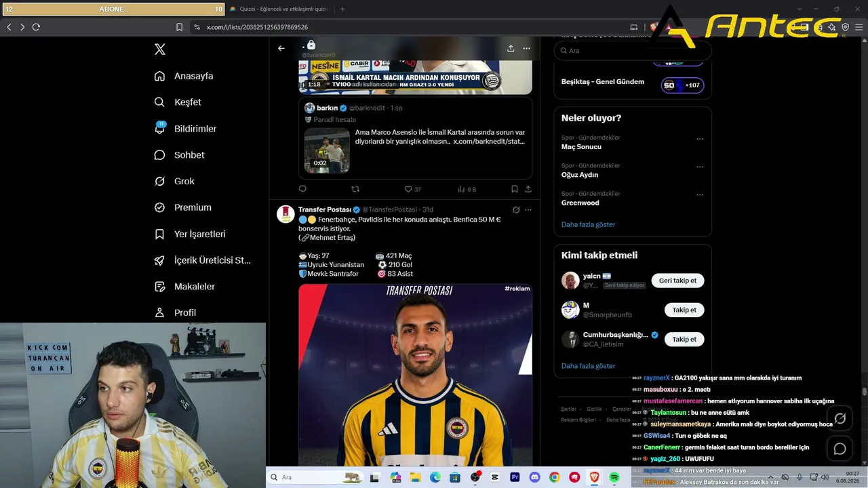Open the Pavlidis transfer image
The height and width of the screenshot is (488, 868).
point(415,375)
